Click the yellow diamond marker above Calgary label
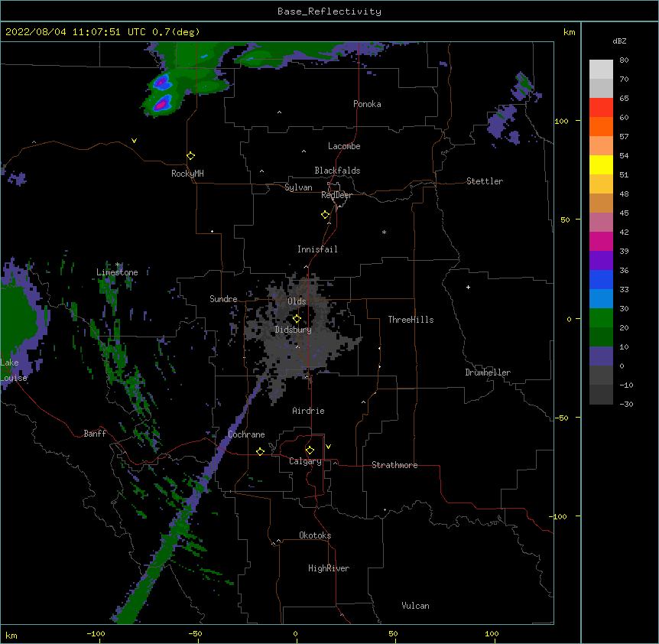 [310, 450]
